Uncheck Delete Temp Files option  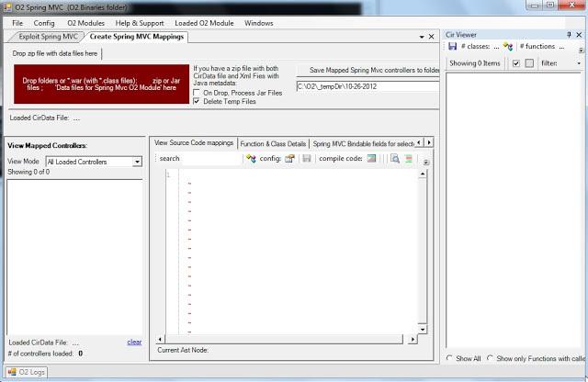[198, 101]
